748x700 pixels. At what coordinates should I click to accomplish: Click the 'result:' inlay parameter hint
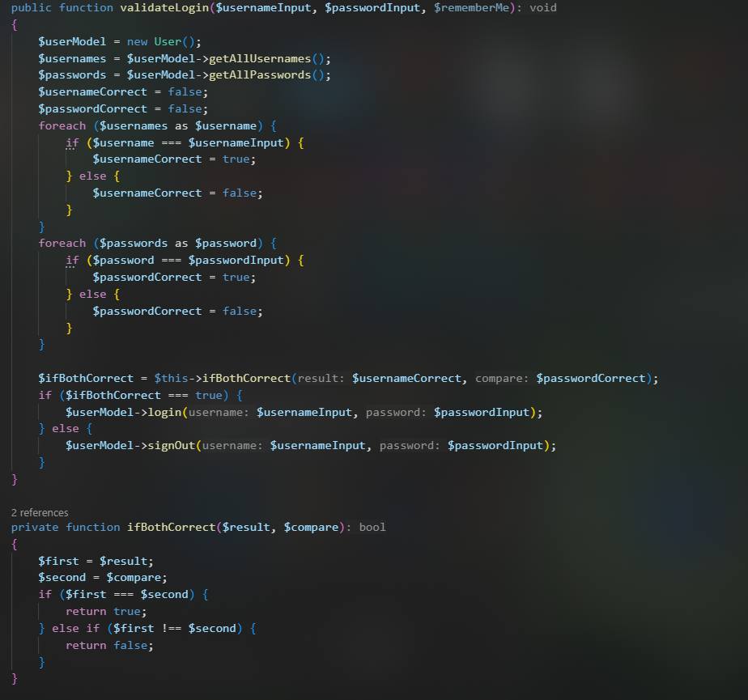coord(321,379)
